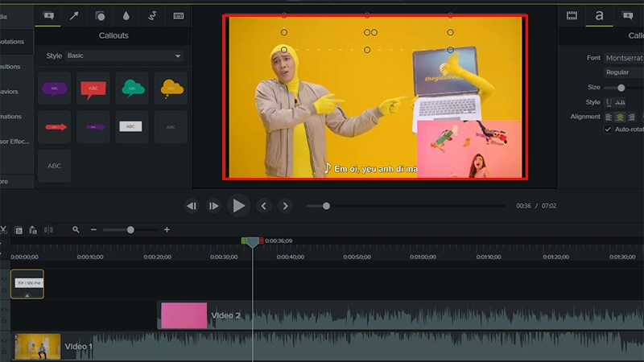Align text center
This screenshot has height=362, width=644.
(620, 117)
